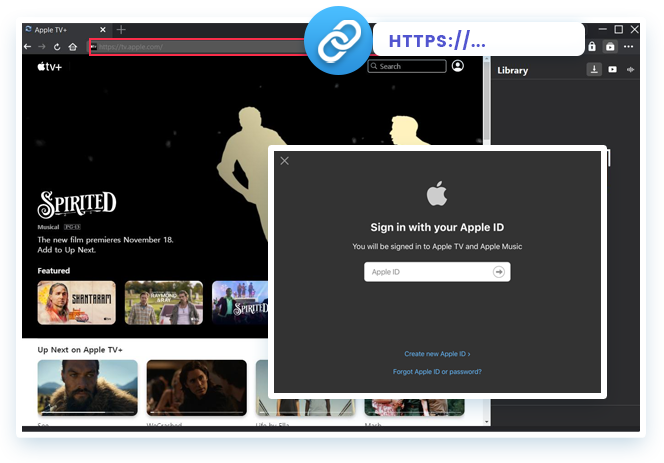Open the Shantaram featured thumbnail
Image resolution: width=664 pixels, height=463 pixels.
pyautogui.click(x=77, y=303)
